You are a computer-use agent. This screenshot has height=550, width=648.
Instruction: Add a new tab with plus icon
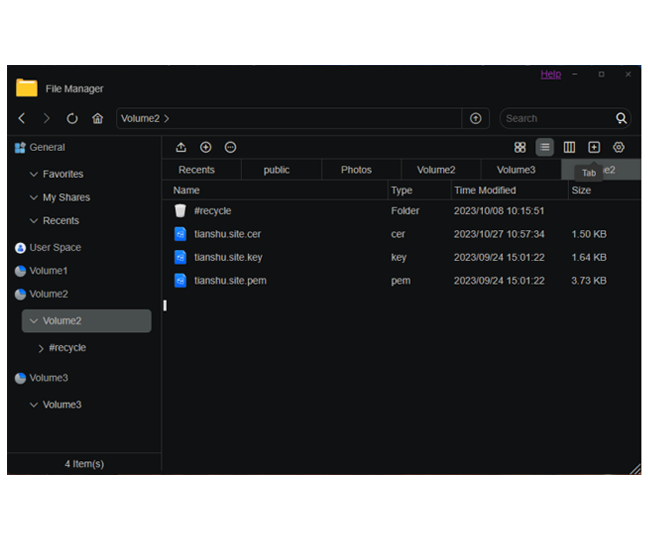[594, 147]
